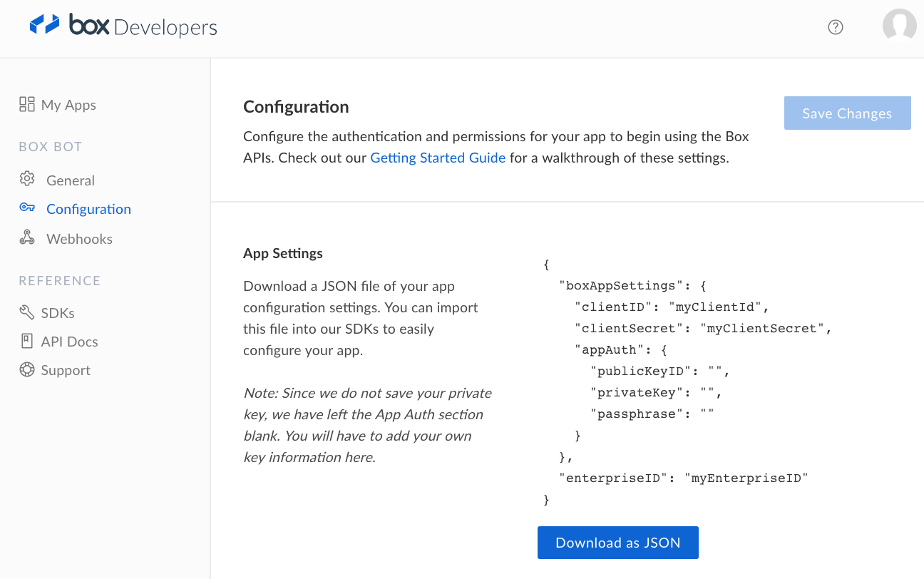The height and width of the screenshot is (579, 924).
Task: Click the Support lifebuoy icon
Action: (27, 369)
